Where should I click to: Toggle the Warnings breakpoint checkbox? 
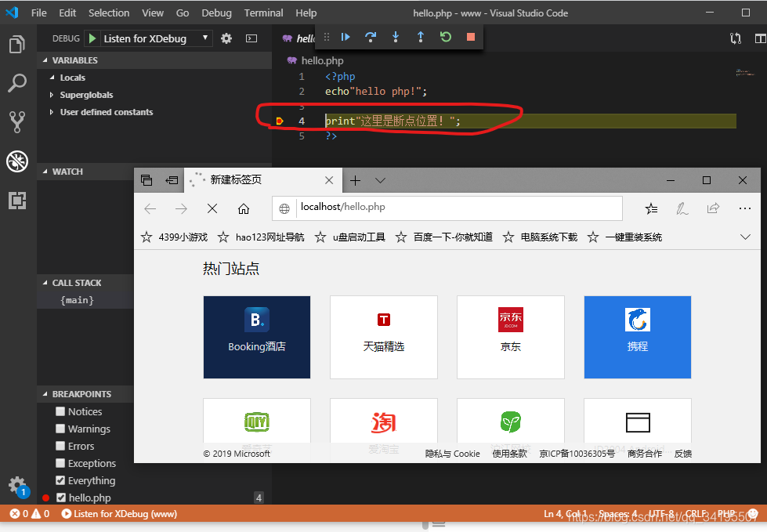coord(60,429)
